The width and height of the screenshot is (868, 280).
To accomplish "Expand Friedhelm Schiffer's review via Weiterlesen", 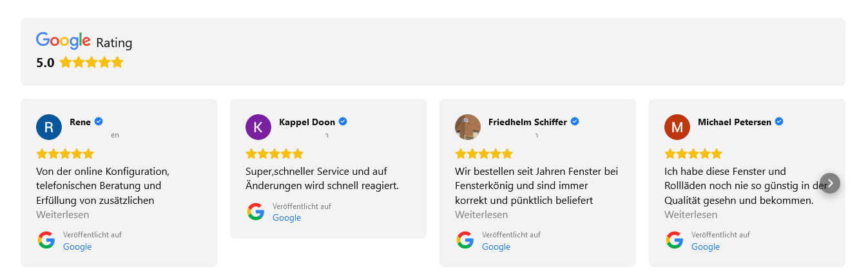I will click(481, 215).
